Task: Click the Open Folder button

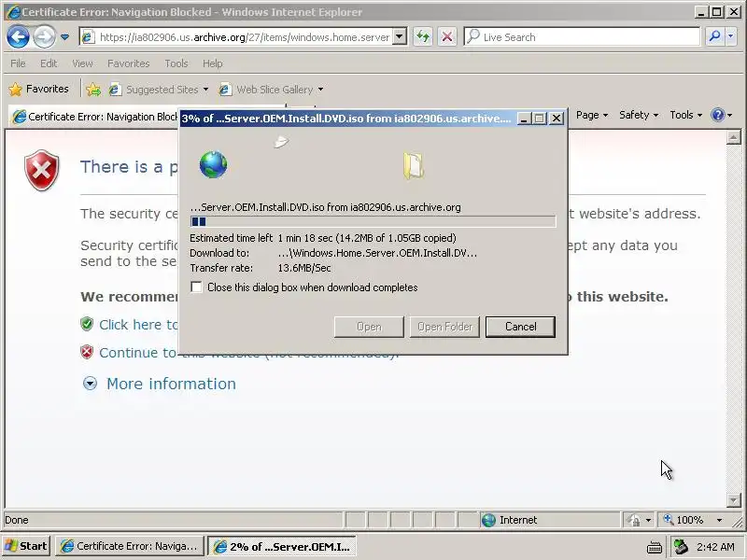Action: (x=444, y=327)
